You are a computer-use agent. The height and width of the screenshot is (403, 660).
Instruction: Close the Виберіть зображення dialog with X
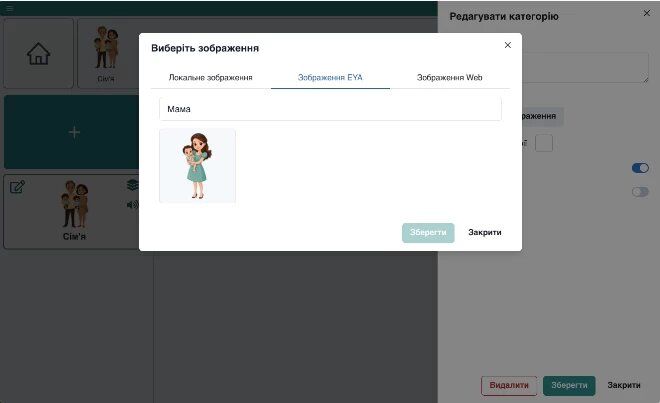click(507, 45)
